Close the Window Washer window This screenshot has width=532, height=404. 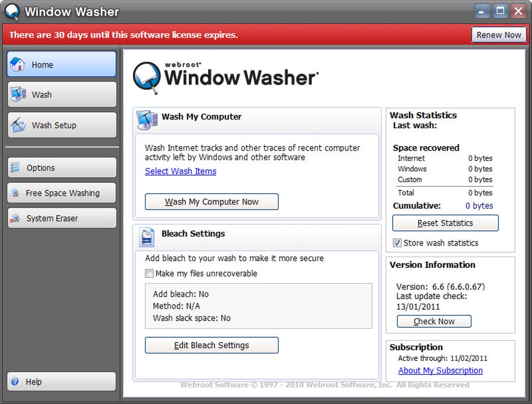(518, 11)
